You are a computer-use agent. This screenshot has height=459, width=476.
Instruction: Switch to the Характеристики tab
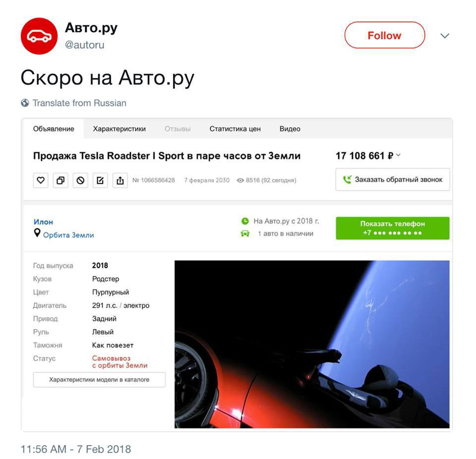119,129
